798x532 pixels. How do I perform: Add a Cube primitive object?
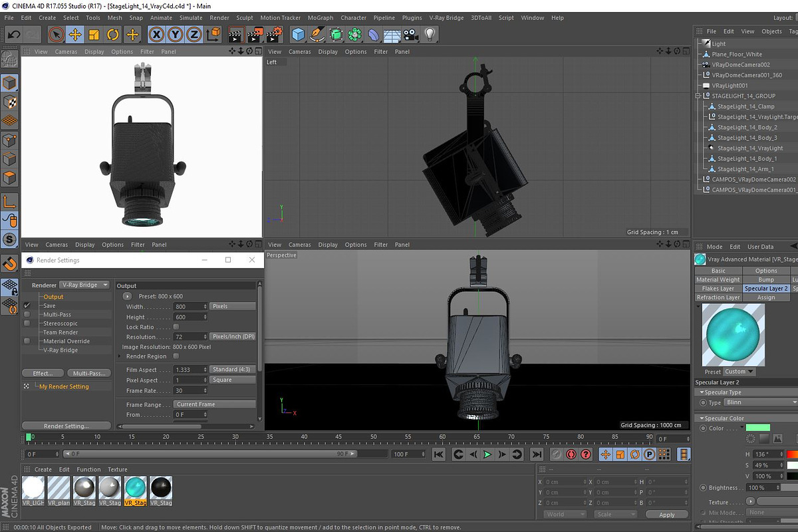[x=299, y=35]
